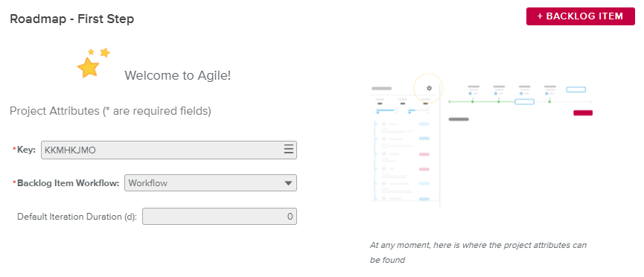The height and width of the screenshot is (277, 644).
Task: Click the first pink tag in illustration list
Action: [424, 154]
